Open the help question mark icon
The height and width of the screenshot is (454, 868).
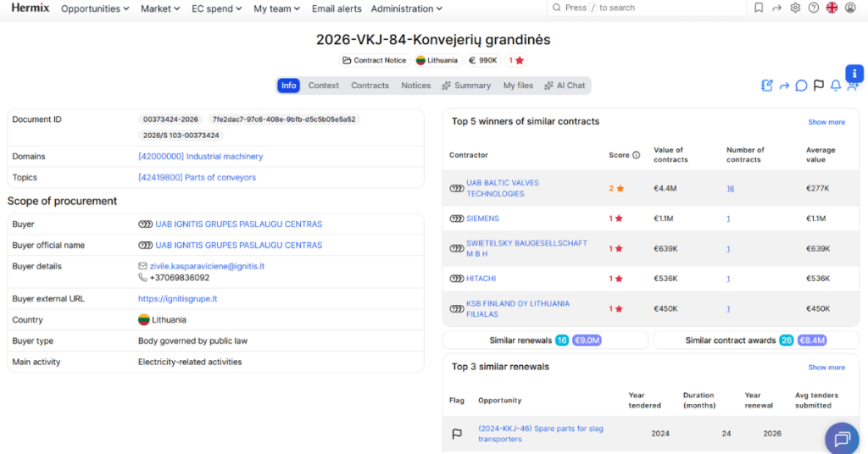coord(813,8)
